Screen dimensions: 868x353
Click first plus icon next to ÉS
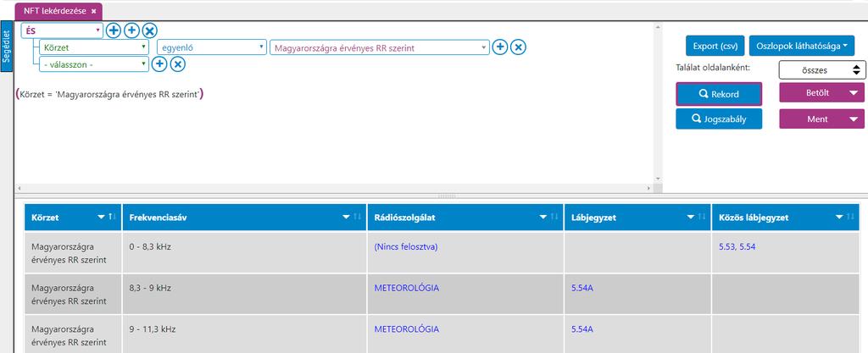113,30
